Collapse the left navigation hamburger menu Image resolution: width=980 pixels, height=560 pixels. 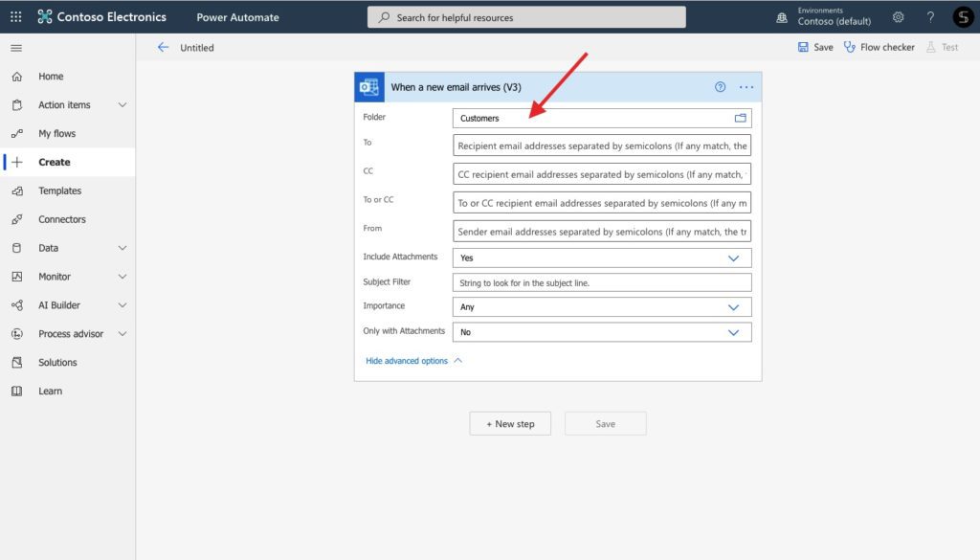(x=16, y=48)
